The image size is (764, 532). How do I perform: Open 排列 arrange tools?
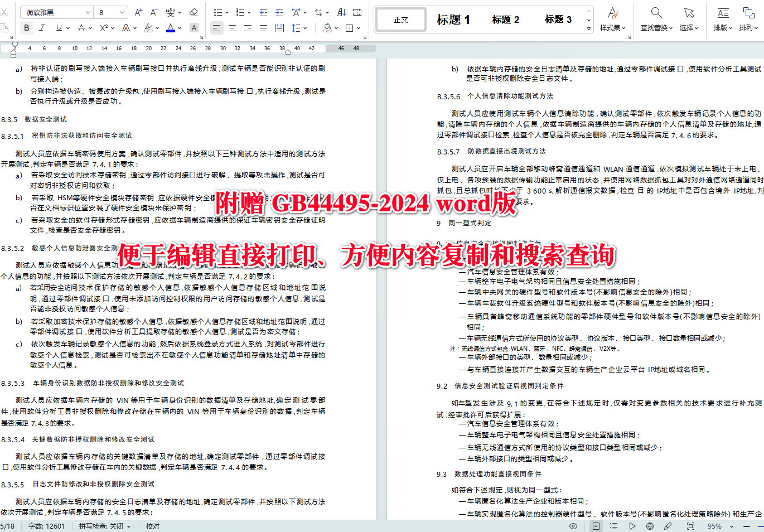point(748,19)
